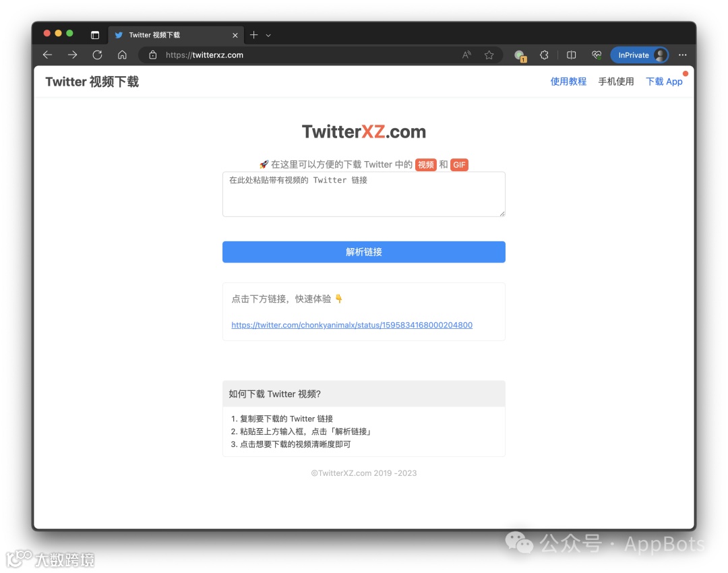Expand the tab actions chevron
The width and height of the screenshot is (728, 573).
pos(268,35)
